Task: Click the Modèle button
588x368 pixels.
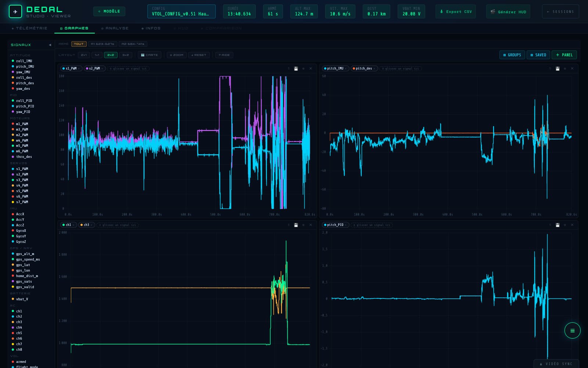Action: click(x=109, y=11)
